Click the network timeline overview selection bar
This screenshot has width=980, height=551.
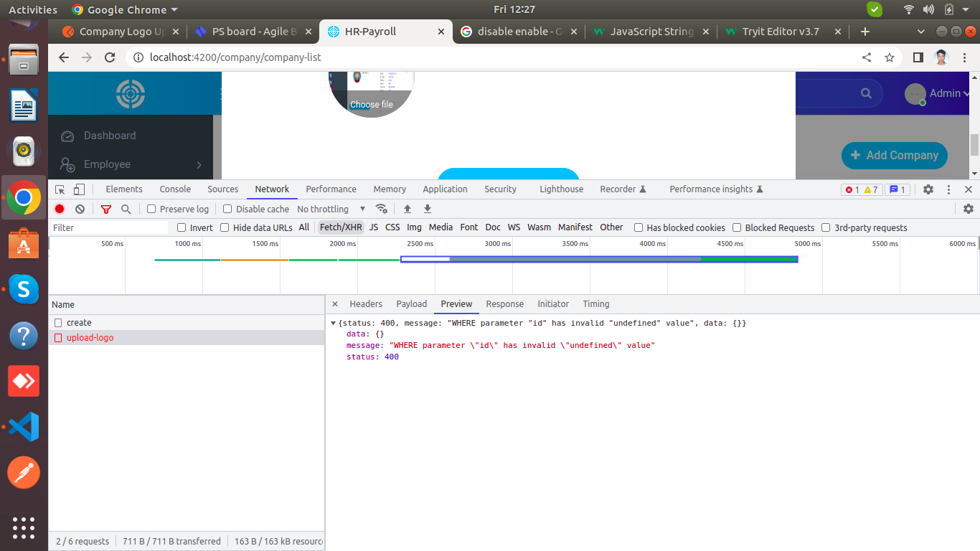tap(598, 259)
